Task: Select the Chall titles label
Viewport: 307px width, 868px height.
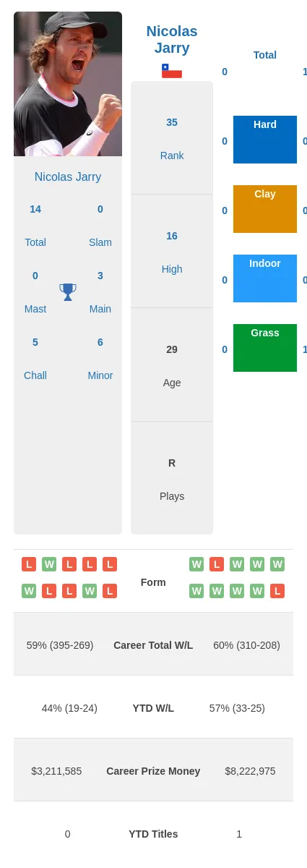Action: coord(35,375)
